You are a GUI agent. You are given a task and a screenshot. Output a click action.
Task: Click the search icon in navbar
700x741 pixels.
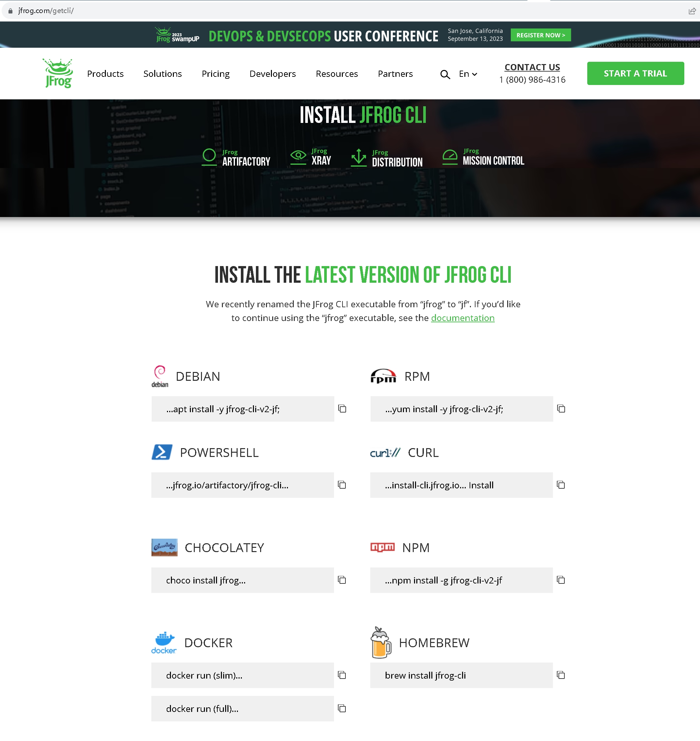click(x=445, y=74)
